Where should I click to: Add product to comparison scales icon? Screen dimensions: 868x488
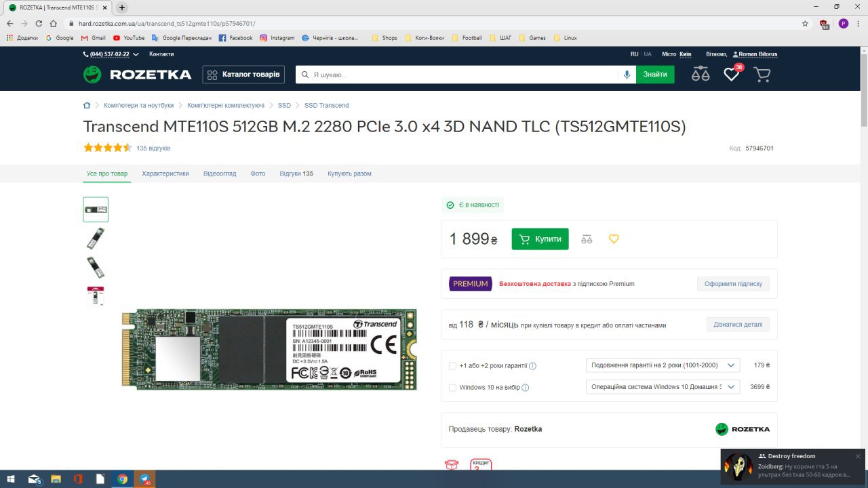point(587,239)
